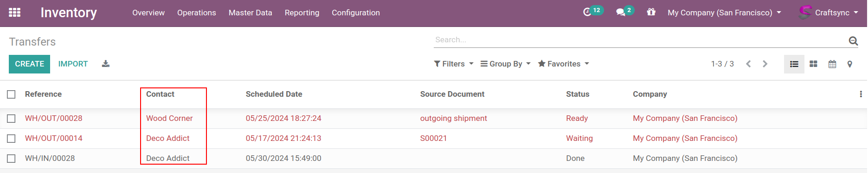Toggle the select-all header checkbox
Image resolution: width=868 pixels, height=173 pixels.
pyautogui.click(x=12, y=94)
